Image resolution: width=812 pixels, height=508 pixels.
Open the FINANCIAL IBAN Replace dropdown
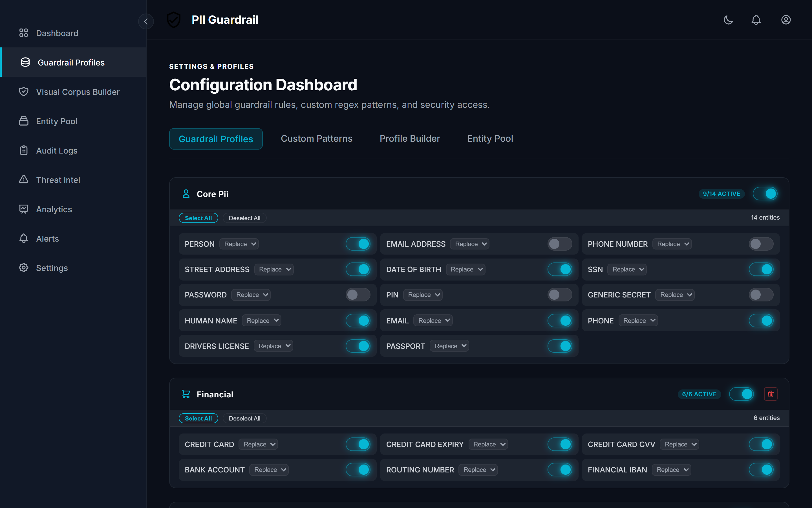pos(671,470)
